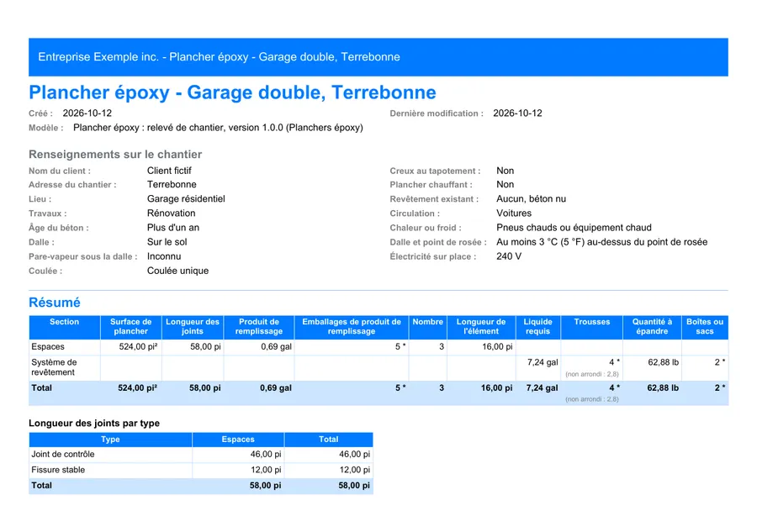This screenshot has width=757, height=532.
Task: Select the pare-vapeur value 'Inconnu'
Action: pyautogui.click(x=164, y=256)
